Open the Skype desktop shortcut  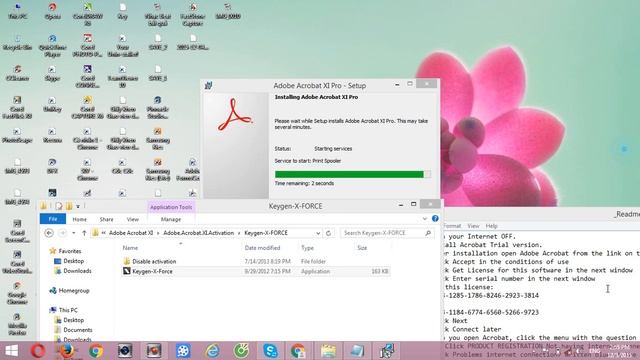click(52, 73)
